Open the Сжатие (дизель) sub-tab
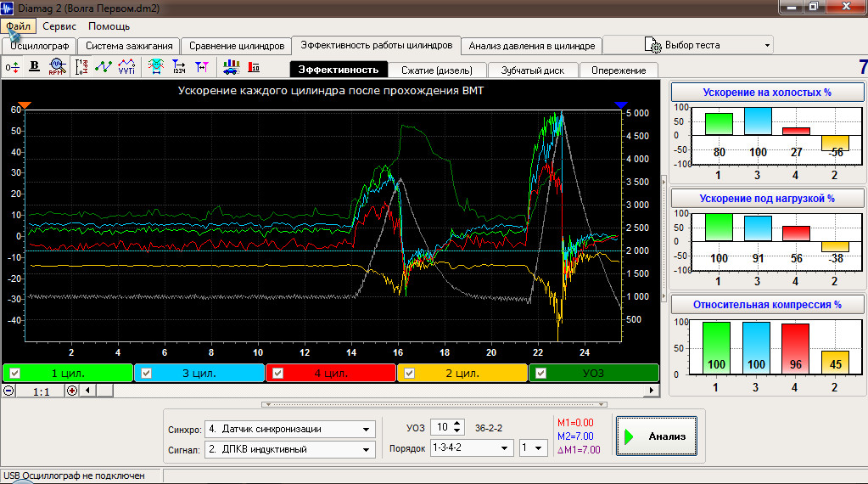This screenshot has width=868, height=484. coord(437,70)
